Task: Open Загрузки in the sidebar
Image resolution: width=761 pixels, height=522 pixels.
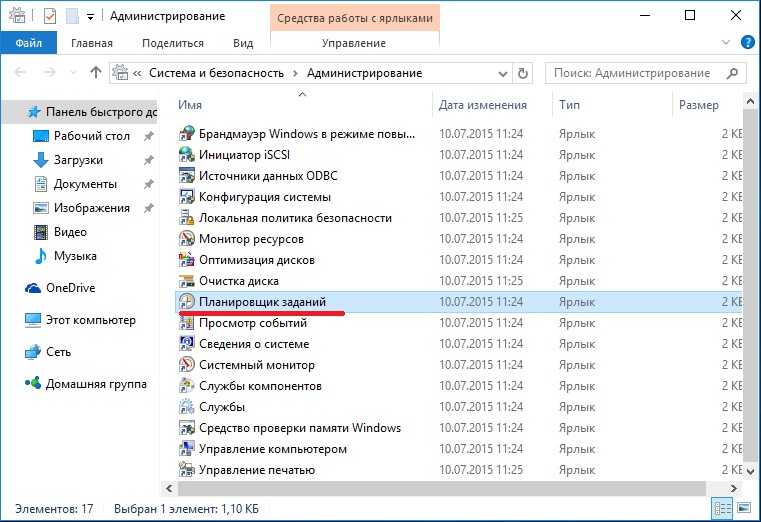Action: [78, 160]
